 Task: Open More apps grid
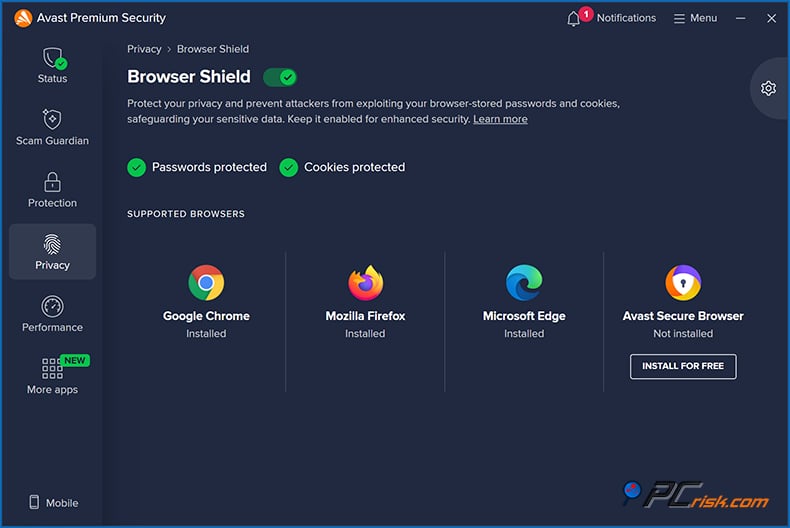coord(52,370)
